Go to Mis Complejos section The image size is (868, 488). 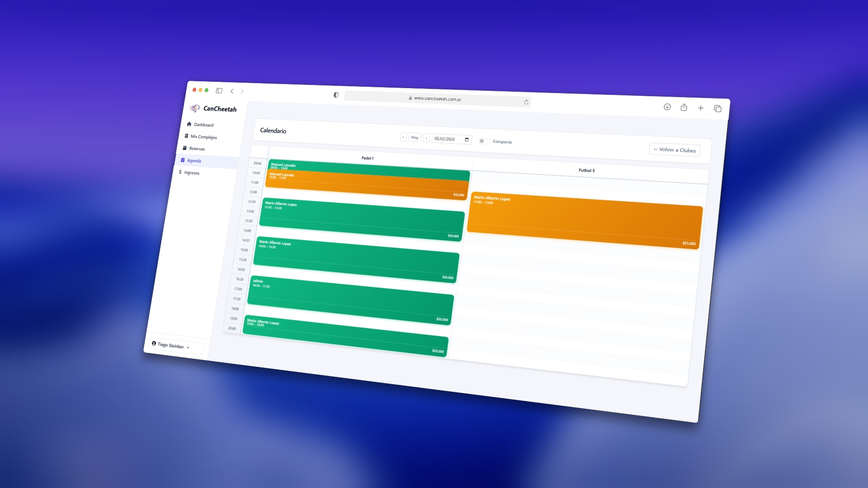203,136
